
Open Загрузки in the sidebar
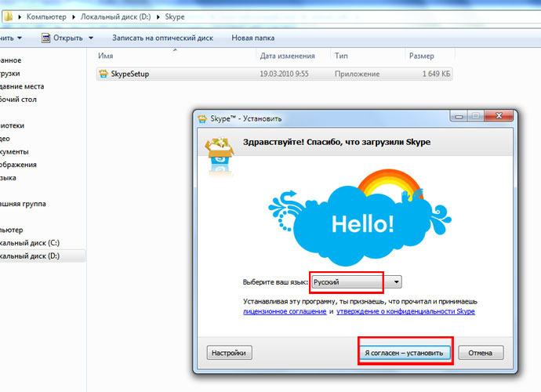click(x=10, y=74)
